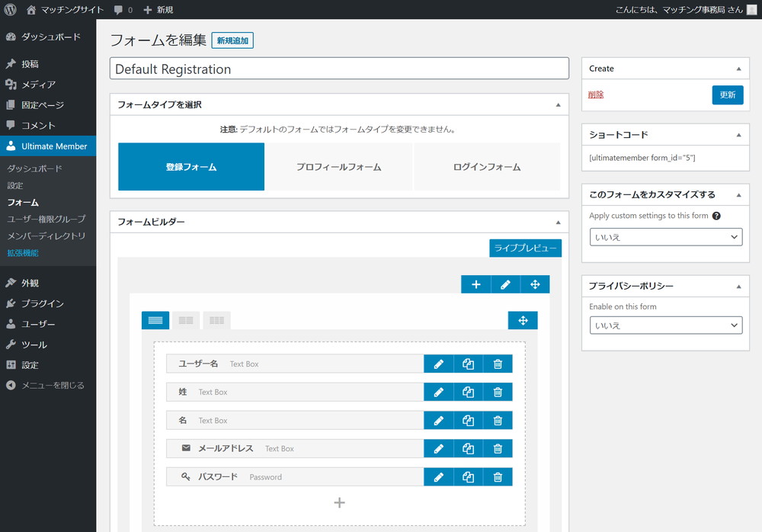The height and width of the screenshot is (532, 762).
Task: Click the 新規追加 button
Action: (x=232, y=40)
